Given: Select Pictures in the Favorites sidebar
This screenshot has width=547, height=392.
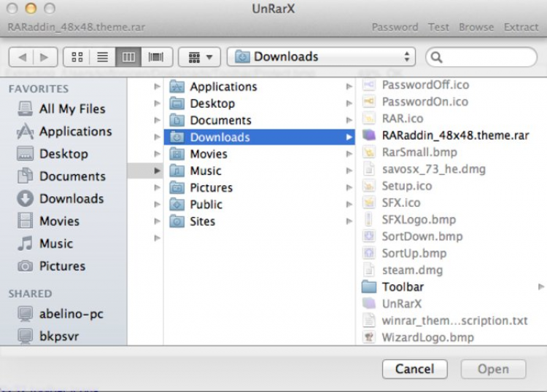Looking at the screenshot, I should 51,266.
